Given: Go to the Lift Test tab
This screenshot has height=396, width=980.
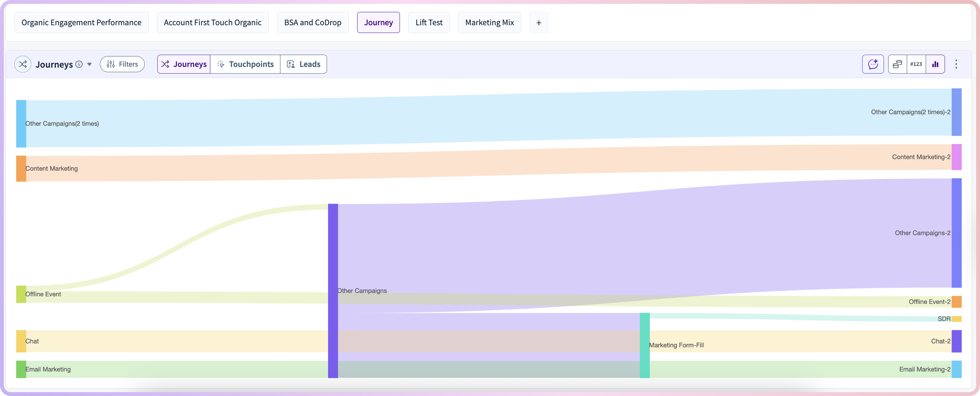Looking at the screenshot, I should click(x=429, y=22).
